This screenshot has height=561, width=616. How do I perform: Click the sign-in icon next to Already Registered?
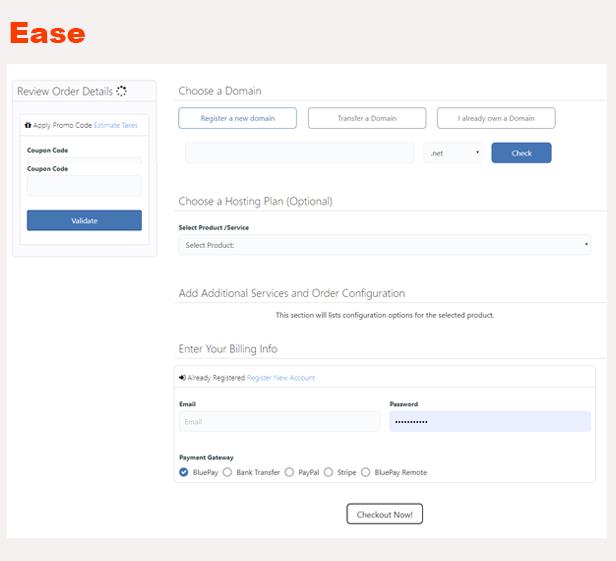click(182, 378)
